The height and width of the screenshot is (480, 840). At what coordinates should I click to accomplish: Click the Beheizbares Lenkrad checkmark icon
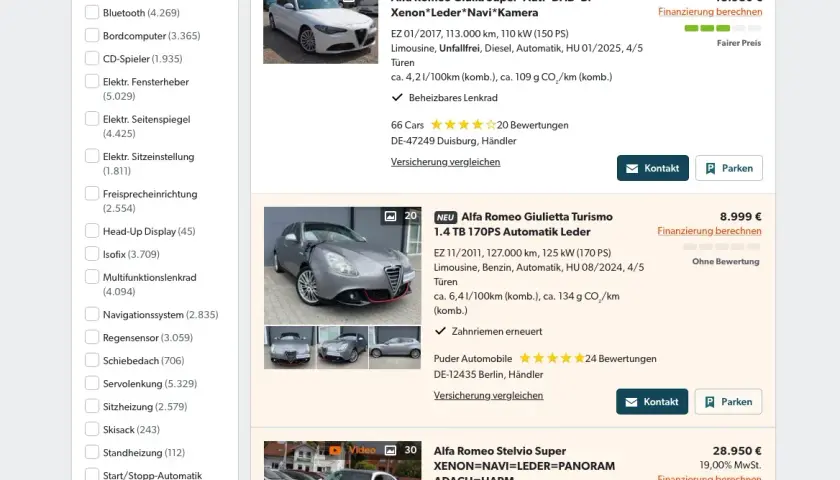(x=397, y=98)
